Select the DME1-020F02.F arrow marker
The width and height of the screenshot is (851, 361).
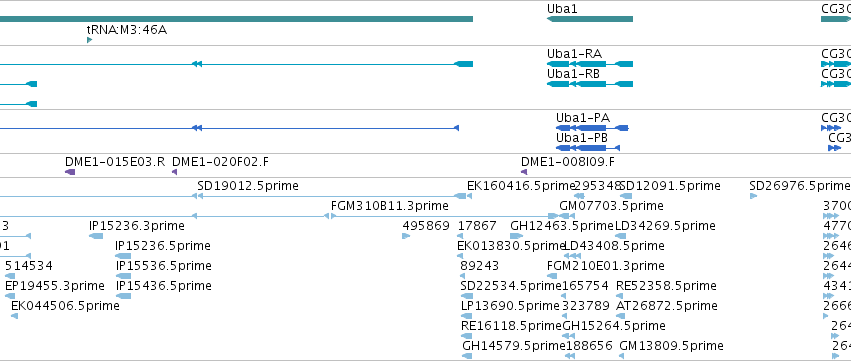(x=175, y=172)
